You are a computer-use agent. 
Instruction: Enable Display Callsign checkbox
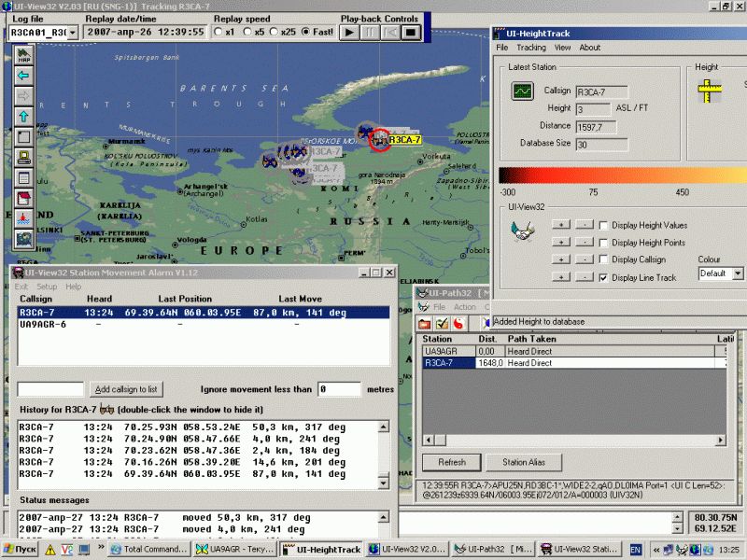coord(603,259)
